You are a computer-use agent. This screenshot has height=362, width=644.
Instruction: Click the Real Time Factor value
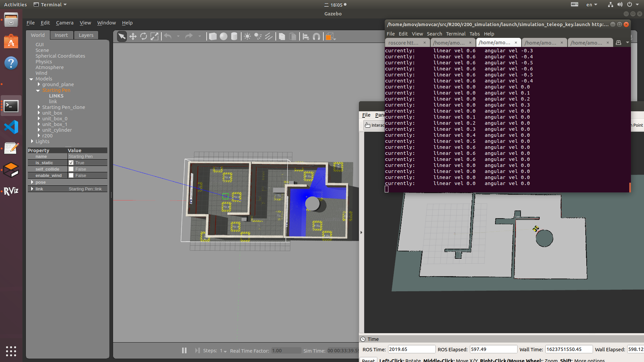[286, 351]
